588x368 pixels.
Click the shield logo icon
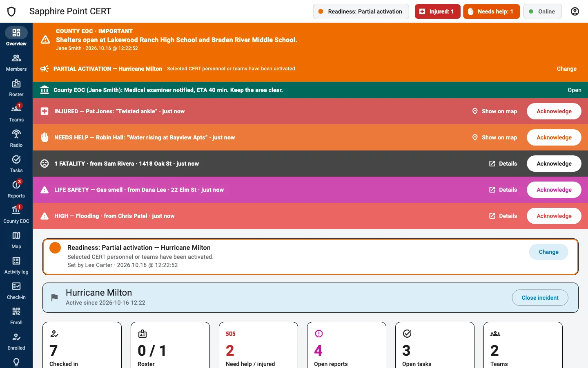click(x=11, y=11)
